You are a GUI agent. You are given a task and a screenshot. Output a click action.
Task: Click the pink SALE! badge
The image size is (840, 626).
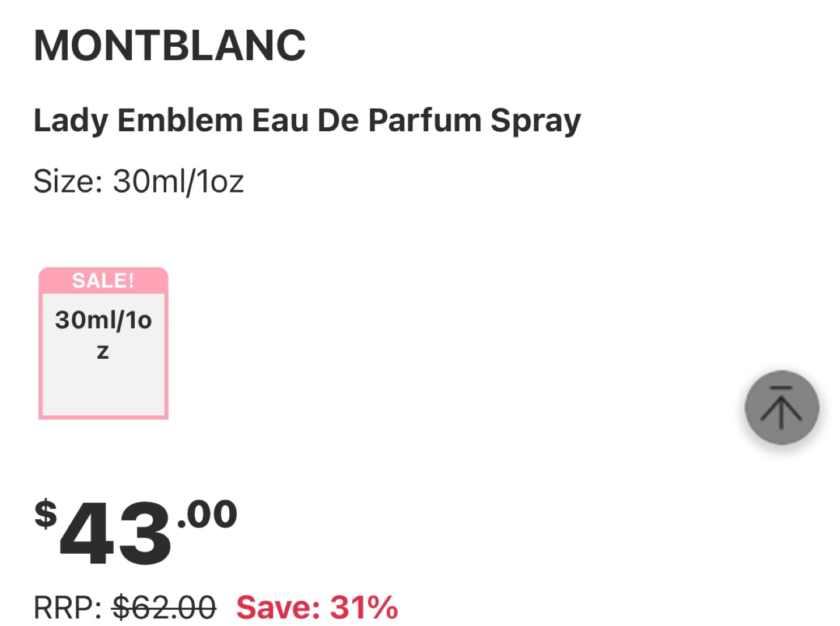coord(103,281)
